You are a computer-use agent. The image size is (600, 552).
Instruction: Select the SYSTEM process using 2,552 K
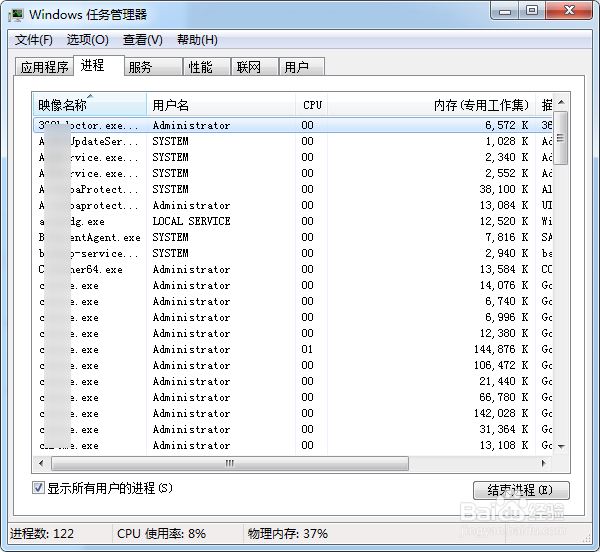(x=293, y=173)
